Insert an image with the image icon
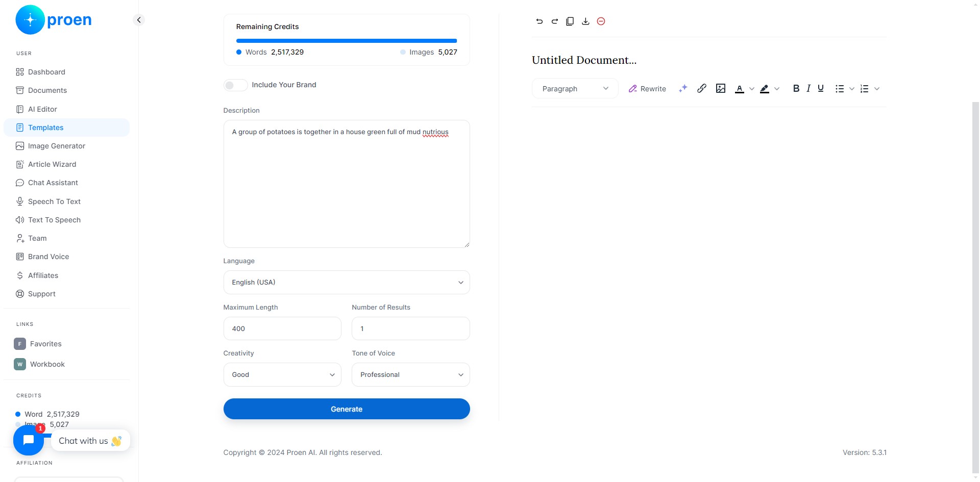This screenshot has height=482, width=980. click(x=721, y=88)
